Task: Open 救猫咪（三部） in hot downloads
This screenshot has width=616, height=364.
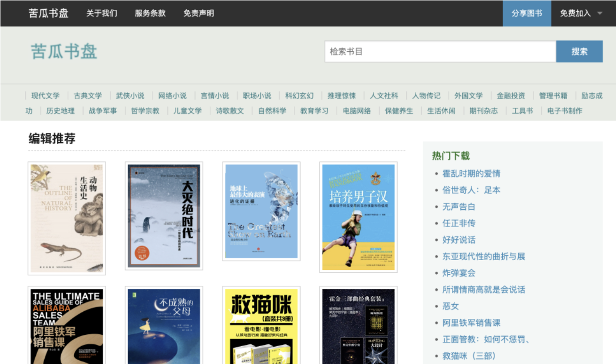Action: (469, 356)
